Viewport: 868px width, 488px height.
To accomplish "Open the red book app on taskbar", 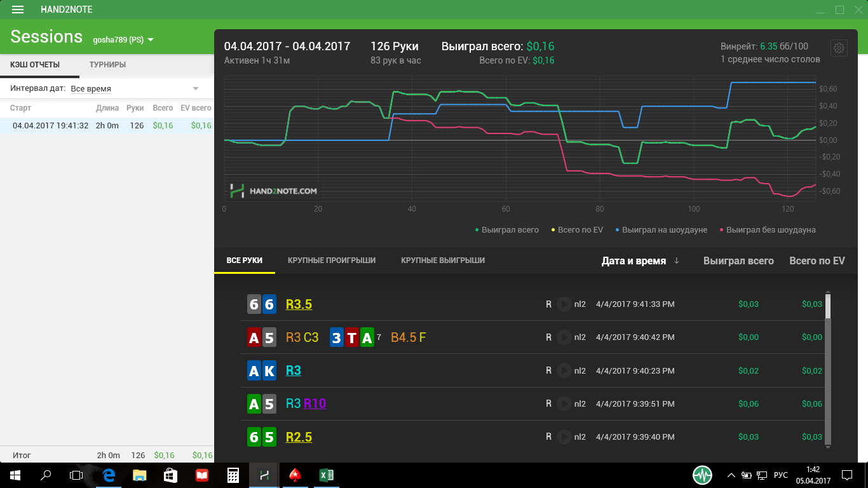I will 202,475.
